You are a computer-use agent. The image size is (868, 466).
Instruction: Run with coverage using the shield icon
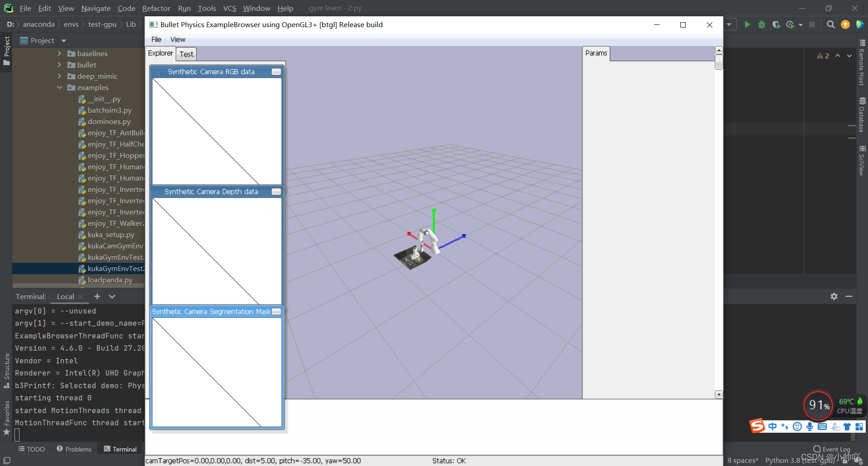(776, 24)
